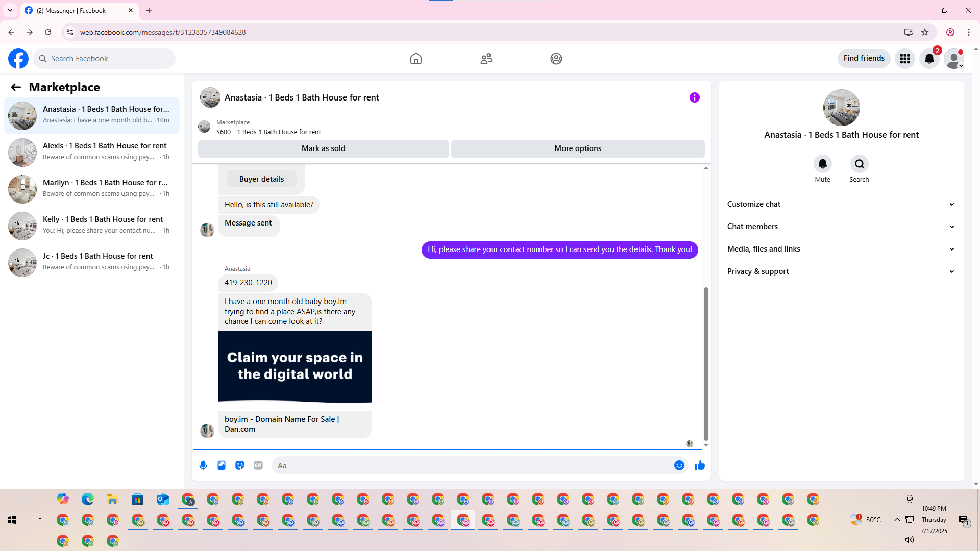Open File Explorer from taskbar
This screenshot has height=551, width=980.
click(x=113, y=499)
